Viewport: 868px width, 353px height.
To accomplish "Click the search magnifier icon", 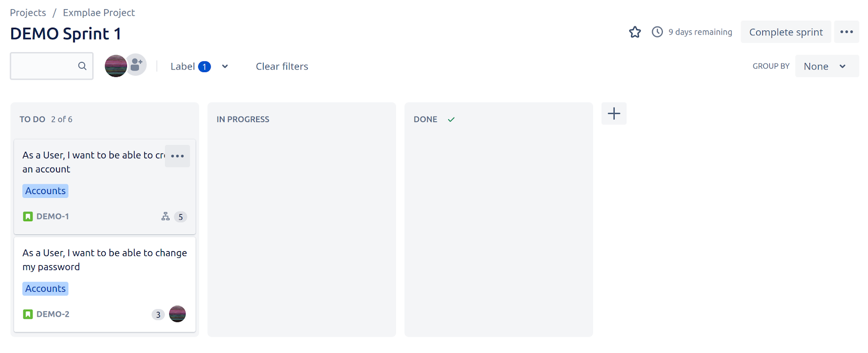I will pos(82,66).
